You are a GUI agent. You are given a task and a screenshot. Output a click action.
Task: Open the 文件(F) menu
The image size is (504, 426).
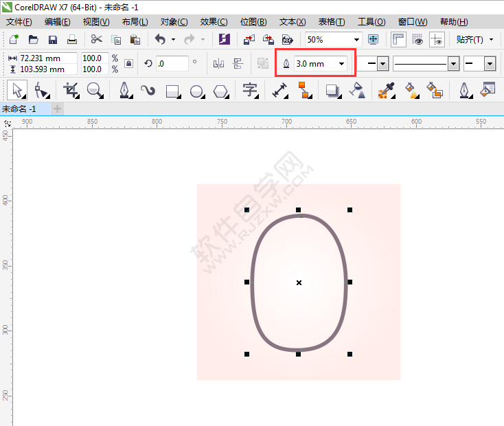click(19, 22)
